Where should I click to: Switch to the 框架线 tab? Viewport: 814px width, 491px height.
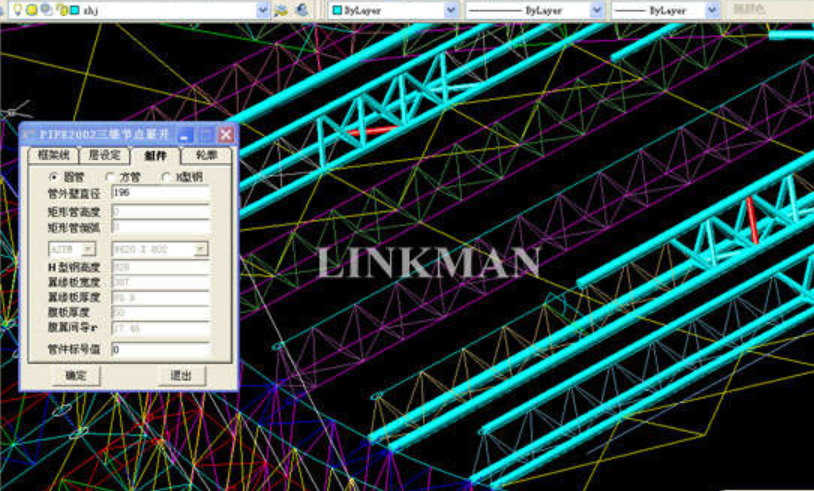(53, 155)
